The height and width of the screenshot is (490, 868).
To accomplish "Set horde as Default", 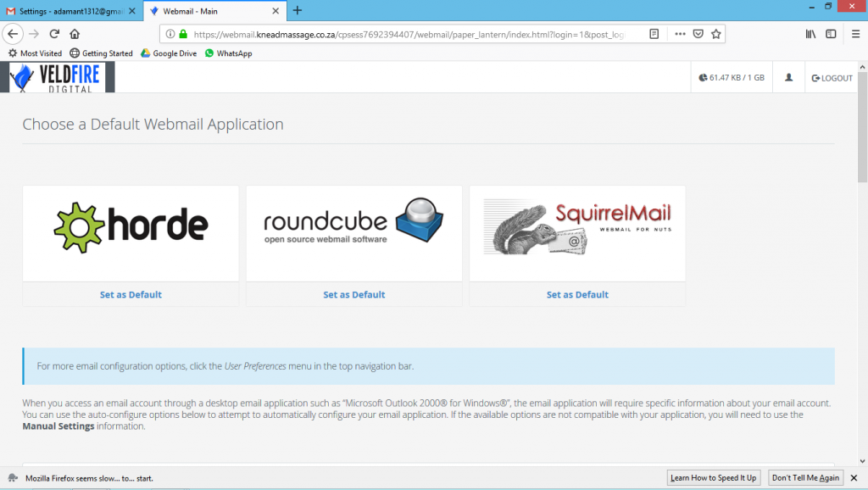I will [131, 294].
